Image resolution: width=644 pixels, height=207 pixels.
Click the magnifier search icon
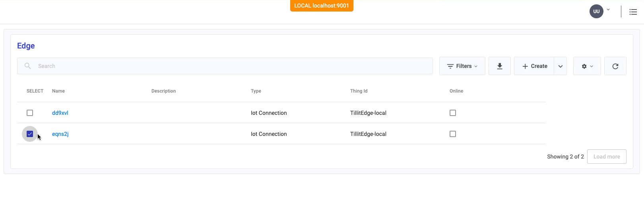(x=27, y=66)
